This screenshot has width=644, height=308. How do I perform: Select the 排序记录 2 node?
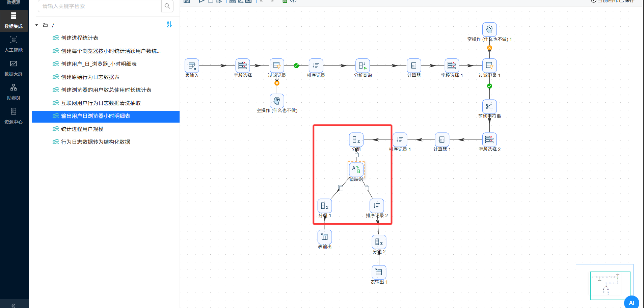click(x=377, y=206)
